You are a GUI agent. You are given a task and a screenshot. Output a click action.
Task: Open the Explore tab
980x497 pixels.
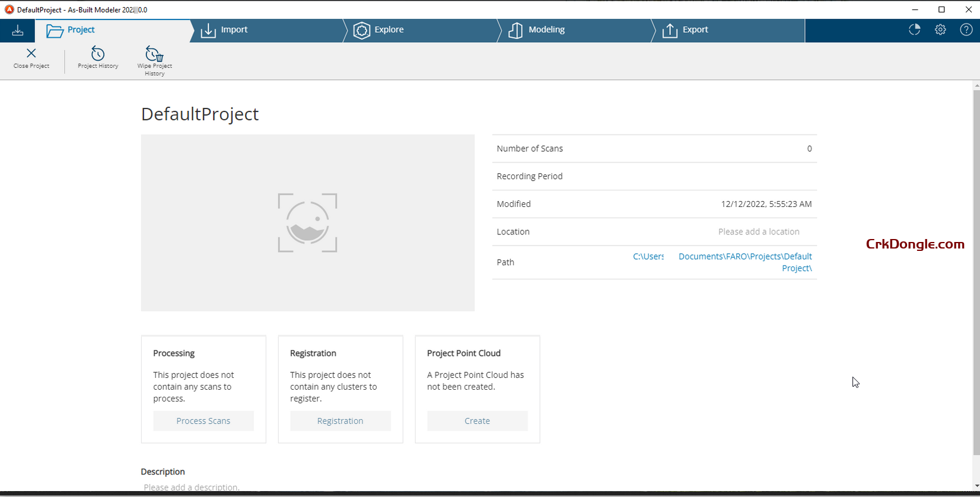(389, 30)
